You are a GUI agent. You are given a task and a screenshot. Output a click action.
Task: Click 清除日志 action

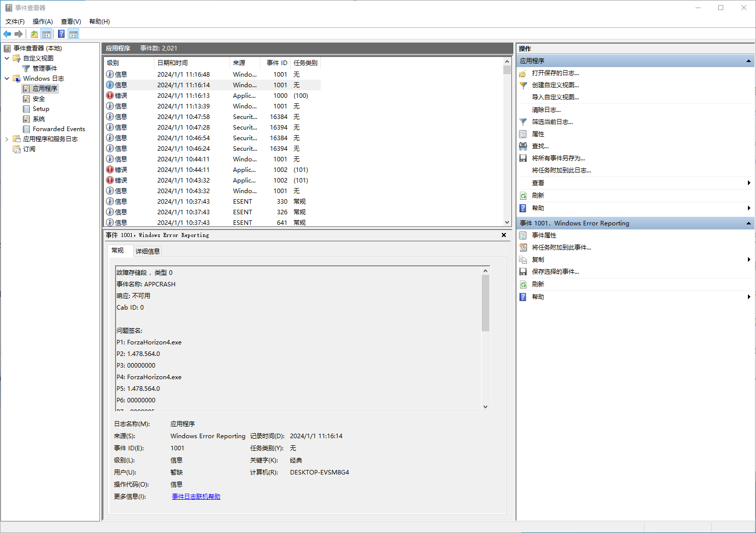click(x=546, y=110)
